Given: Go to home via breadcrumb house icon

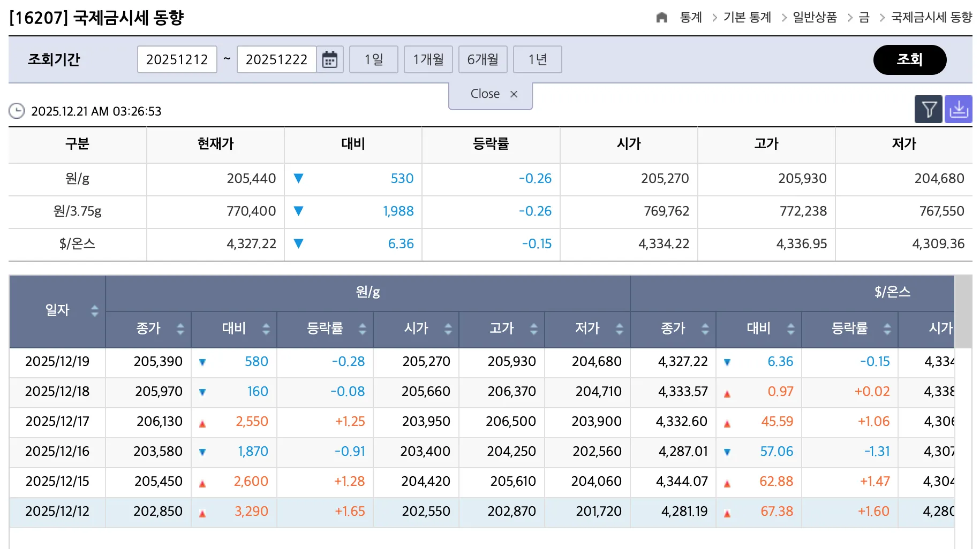Looking at the screenshot, I should [661, 18].
